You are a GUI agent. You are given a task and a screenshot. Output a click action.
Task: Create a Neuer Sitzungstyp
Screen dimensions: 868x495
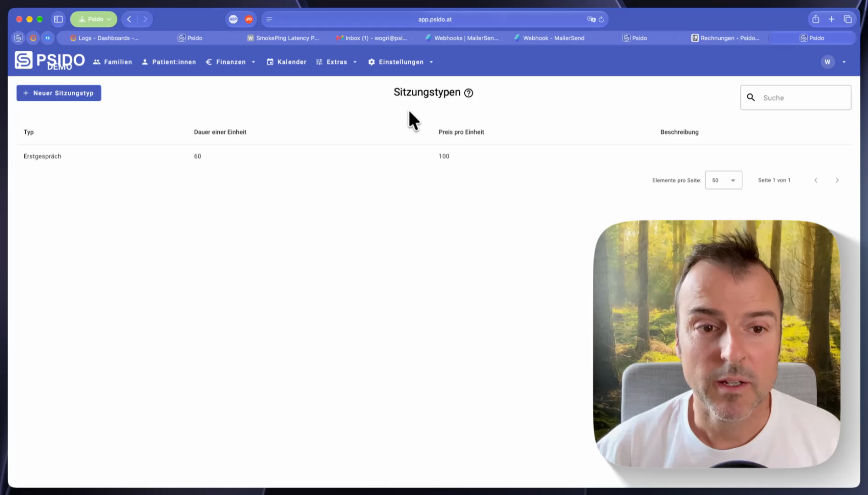pyautogui.click(x=59, y=93)
